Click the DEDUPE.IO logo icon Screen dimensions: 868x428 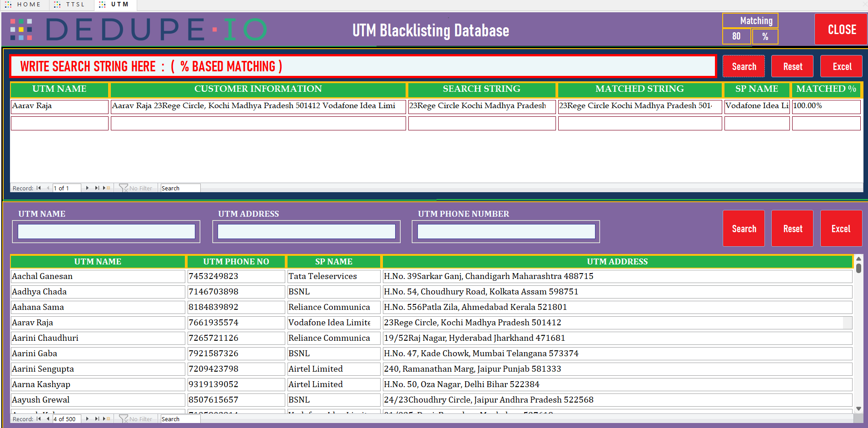tap(20, 29)
